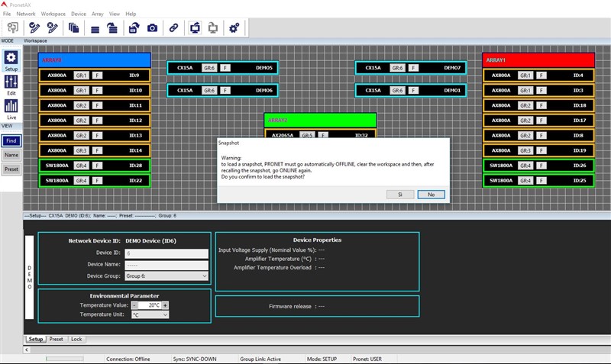This screenshot has width=611, height=364.
Task: Click the chain link toolbar icon
Action: 174,27
